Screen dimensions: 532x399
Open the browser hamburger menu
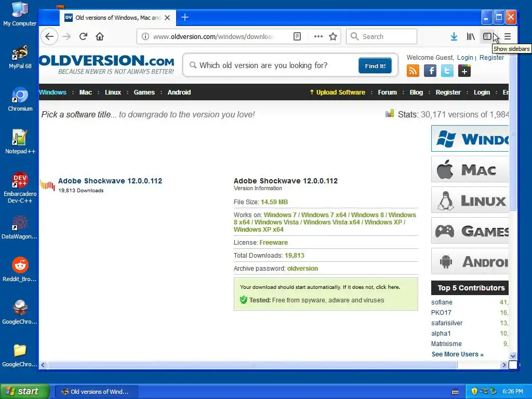508,37
